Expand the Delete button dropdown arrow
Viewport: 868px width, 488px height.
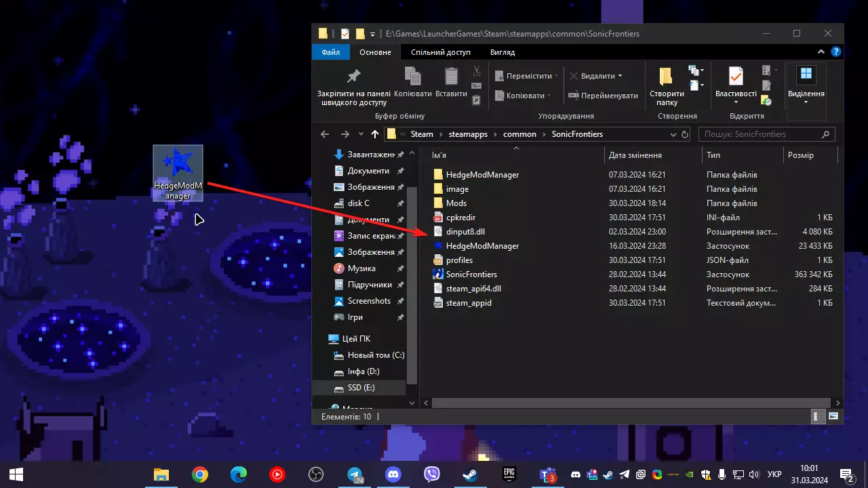(x=620, y=76)
